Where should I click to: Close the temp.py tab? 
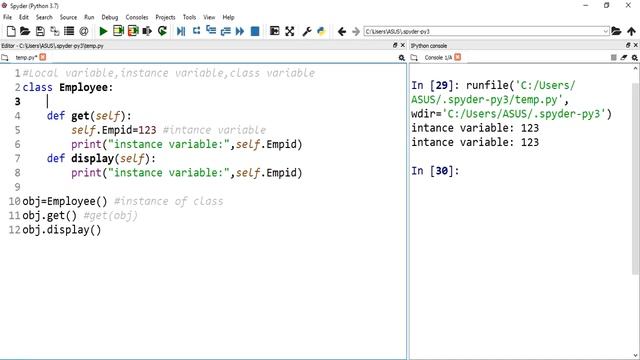(x=42, y=57)
